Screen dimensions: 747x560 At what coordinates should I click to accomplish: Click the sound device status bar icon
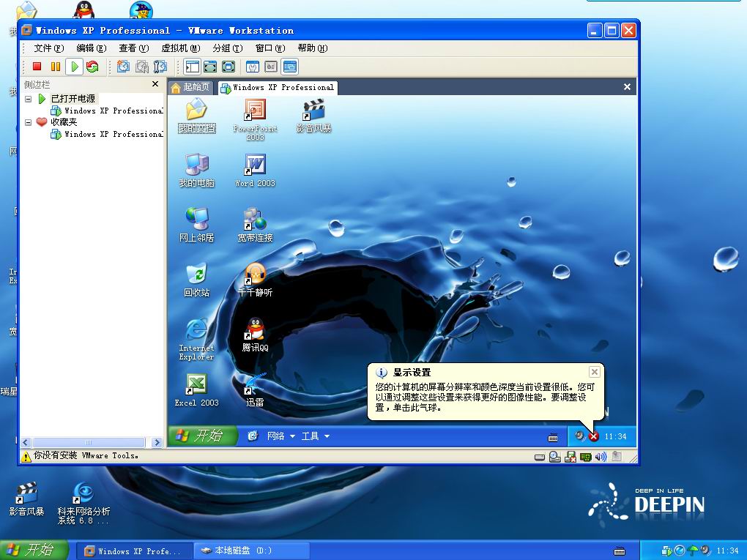(601, 457)
